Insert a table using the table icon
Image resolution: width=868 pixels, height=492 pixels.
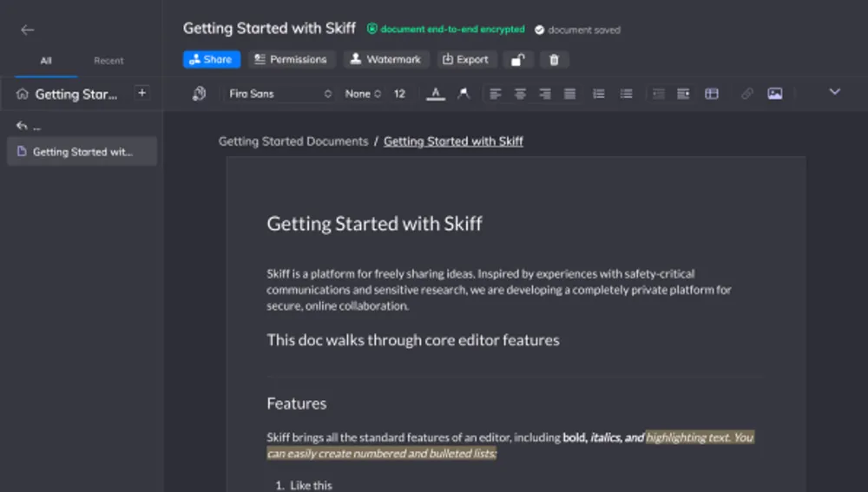click(x=712, y=94)
